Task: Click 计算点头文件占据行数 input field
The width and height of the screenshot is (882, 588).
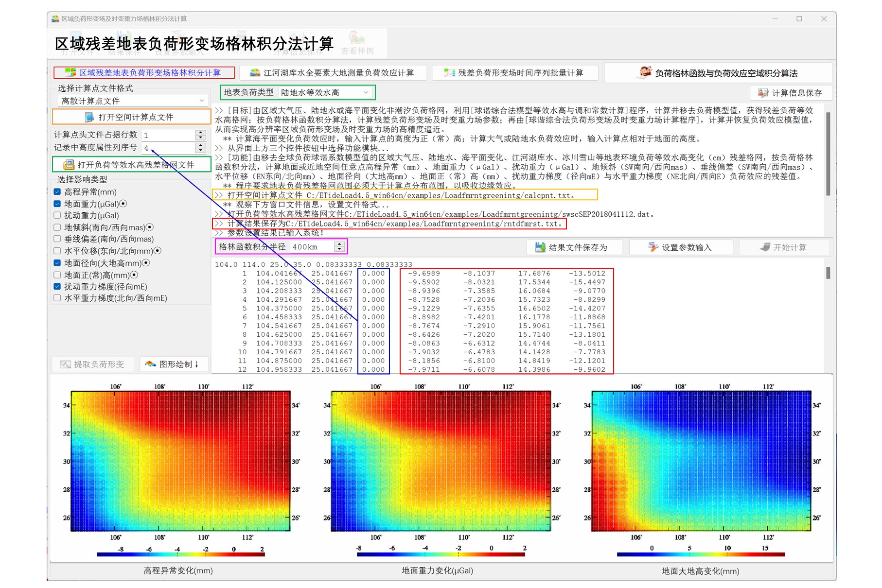Action: [x=169, y=135]
